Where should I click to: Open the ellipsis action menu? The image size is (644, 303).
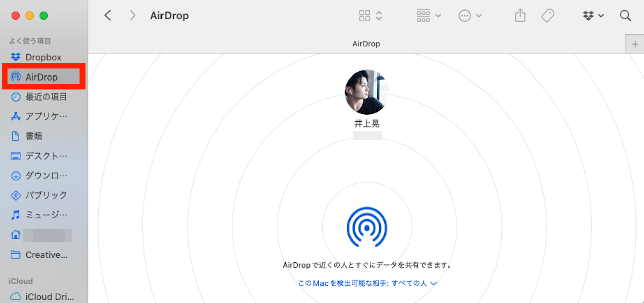pos(470,16)
